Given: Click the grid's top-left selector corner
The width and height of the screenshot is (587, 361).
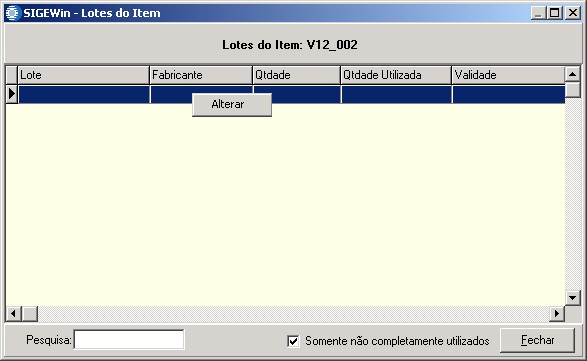Looking at the screenshot, I should pyautogui.click(x=12, y=75).
